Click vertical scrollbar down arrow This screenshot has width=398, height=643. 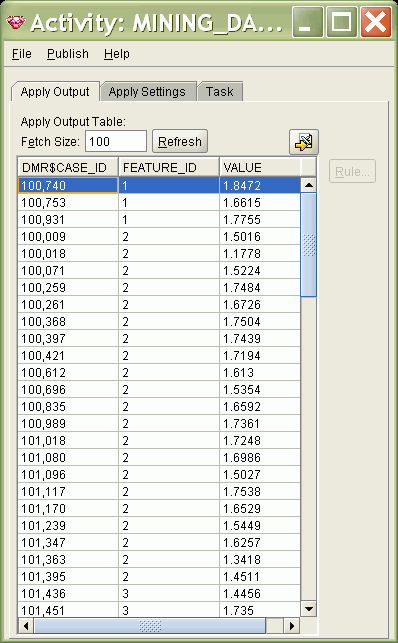(309, 609)
